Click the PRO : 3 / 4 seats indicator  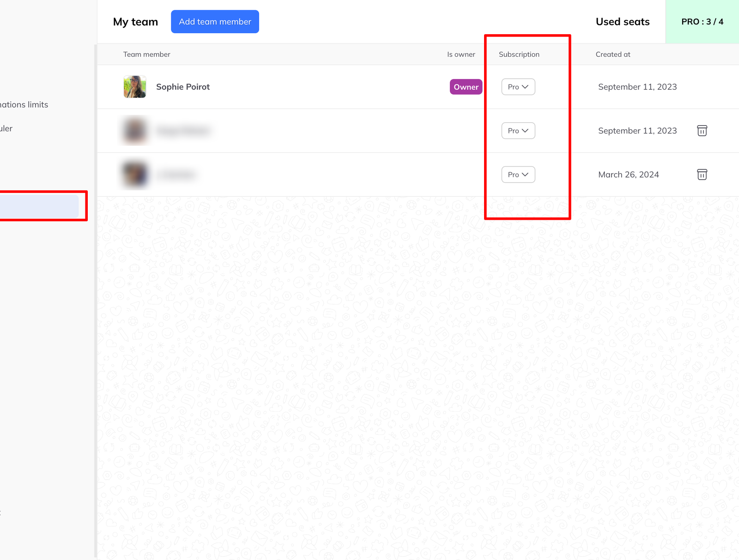(702, 22)
